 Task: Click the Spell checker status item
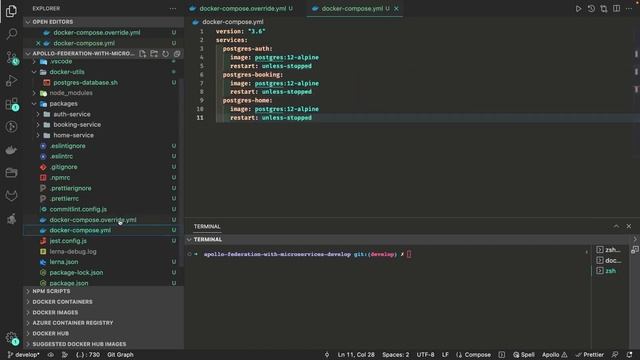pos(524,355)
